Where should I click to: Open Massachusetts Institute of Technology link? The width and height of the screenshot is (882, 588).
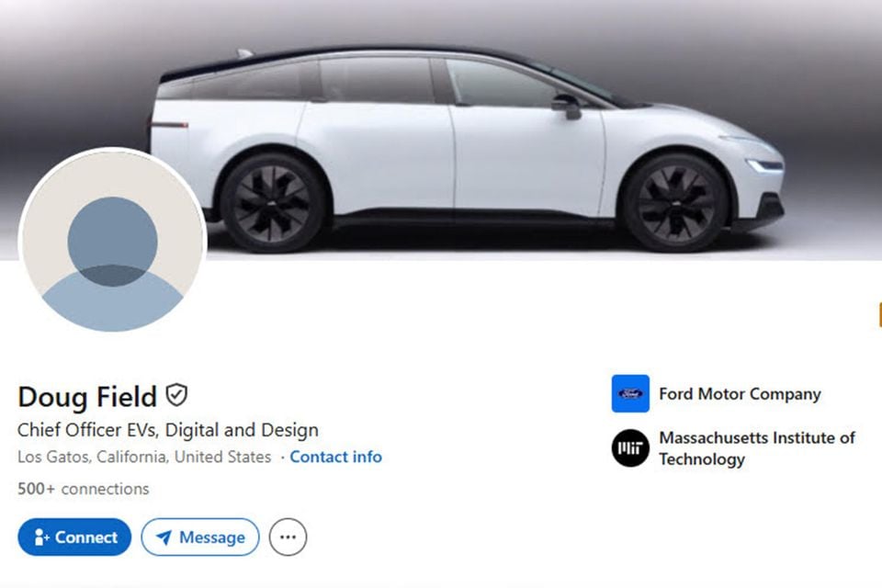pos(757,448)
